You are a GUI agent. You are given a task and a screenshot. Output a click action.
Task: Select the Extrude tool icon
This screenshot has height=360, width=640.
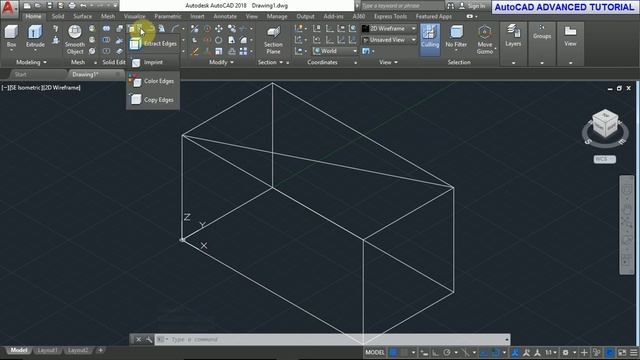[35, 32]
